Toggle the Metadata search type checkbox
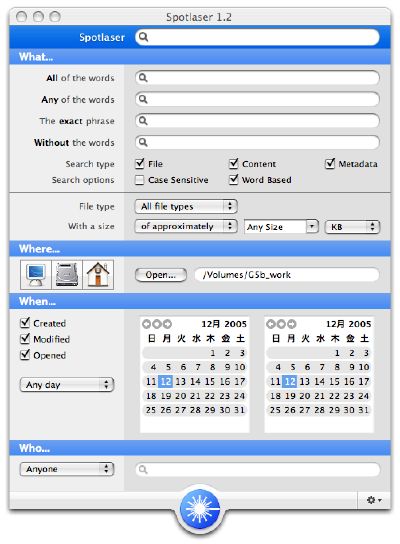Screen dimensions: 400x544 (330, 163)
